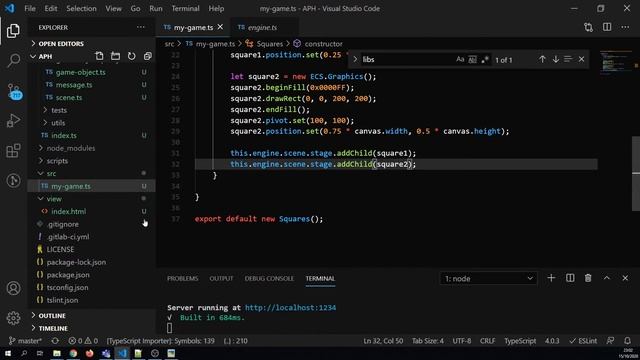Open package.json in the Explorer
The height and width of the screenshot is (360, 640).
coord(68,274)
